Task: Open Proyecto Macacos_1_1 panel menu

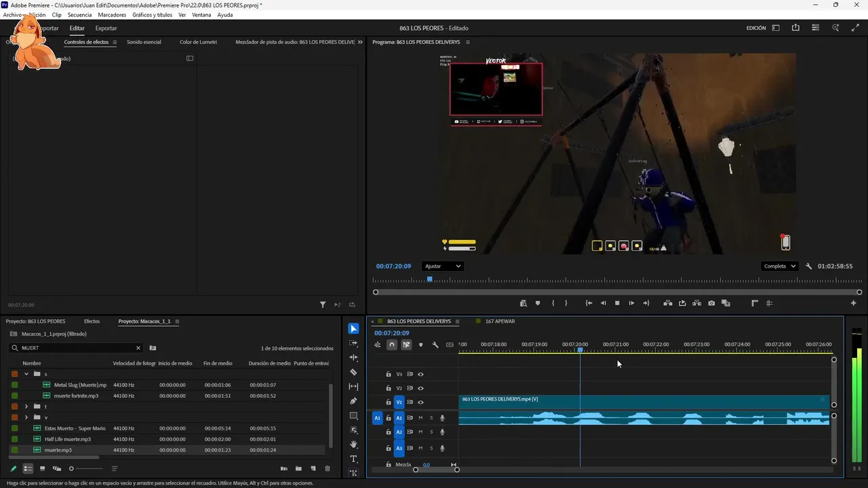Action: (176, 321)
